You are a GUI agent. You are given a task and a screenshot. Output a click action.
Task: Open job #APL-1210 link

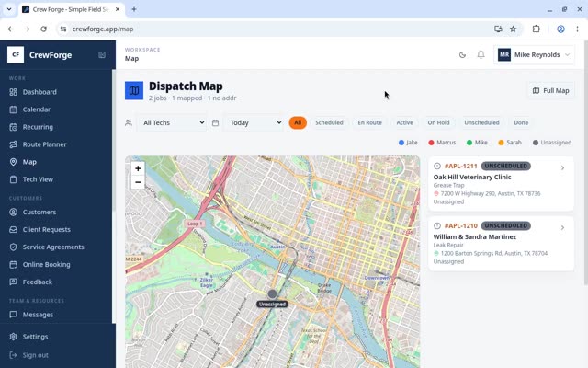click(x=460, y=225)
